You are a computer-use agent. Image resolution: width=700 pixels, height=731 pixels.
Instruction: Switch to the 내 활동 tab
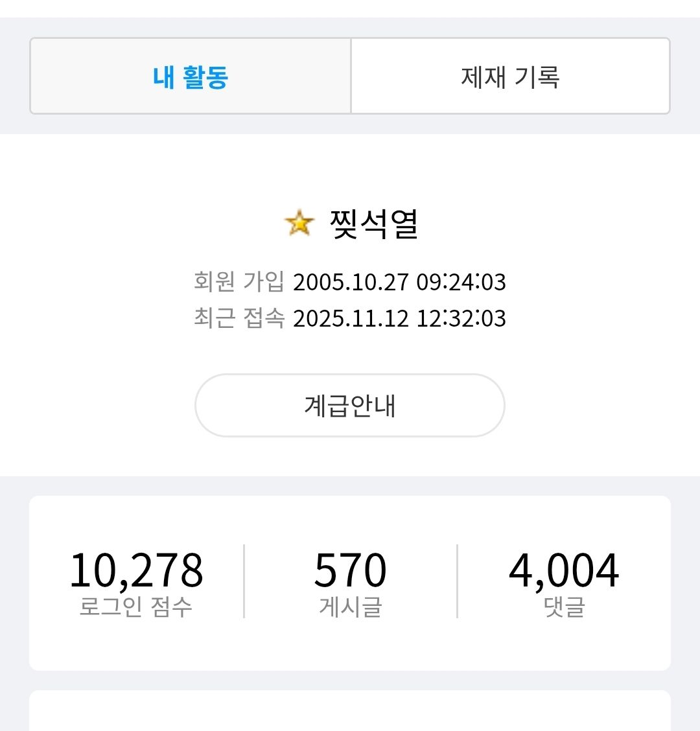point(191,76)
